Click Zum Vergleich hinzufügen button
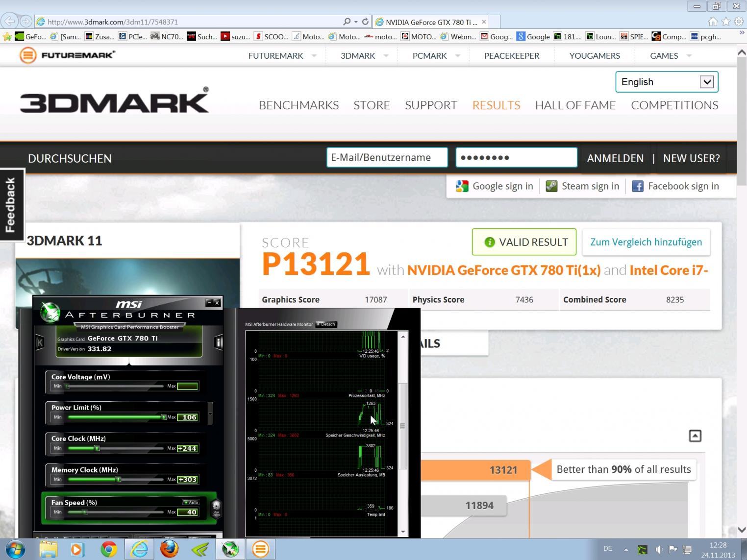 click(646, 242)
